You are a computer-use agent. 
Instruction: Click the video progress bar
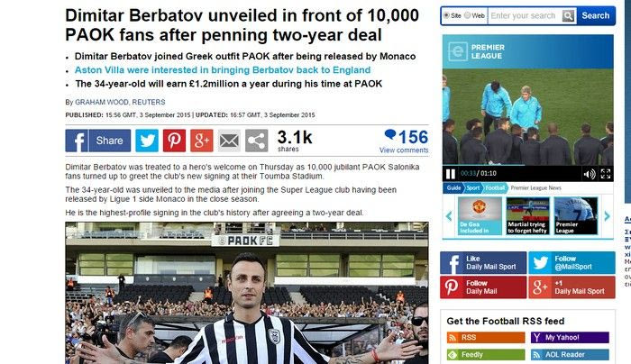tap(527, 165)
